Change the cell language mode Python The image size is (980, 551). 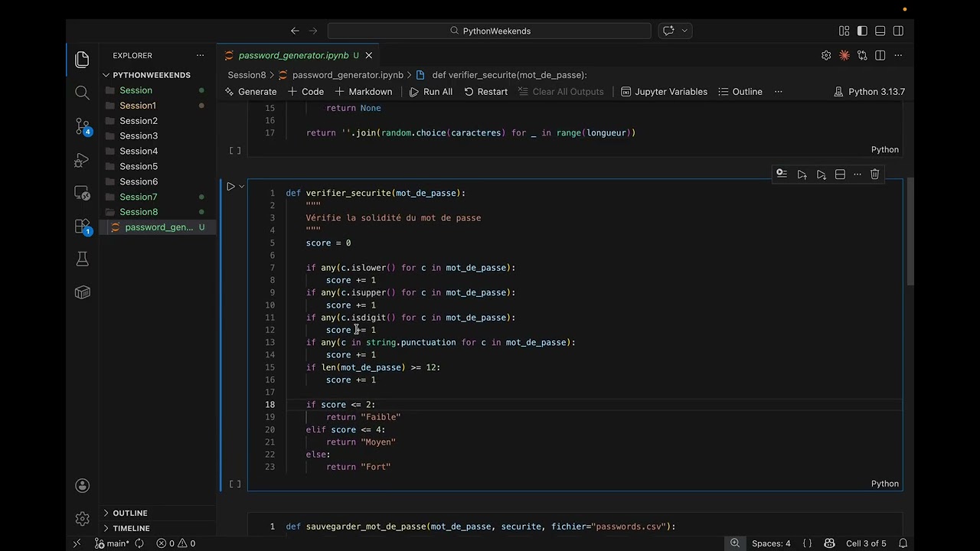(885, 484)
